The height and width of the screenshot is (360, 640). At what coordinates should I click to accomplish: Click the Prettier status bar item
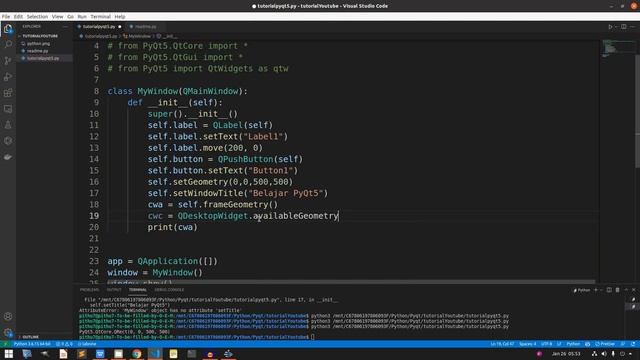(x=605, y=344)
